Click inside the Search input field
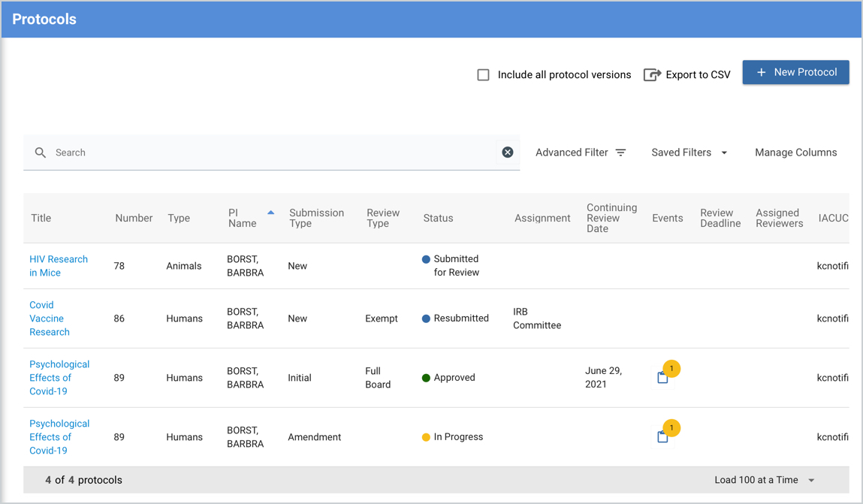 pos(270,152)
